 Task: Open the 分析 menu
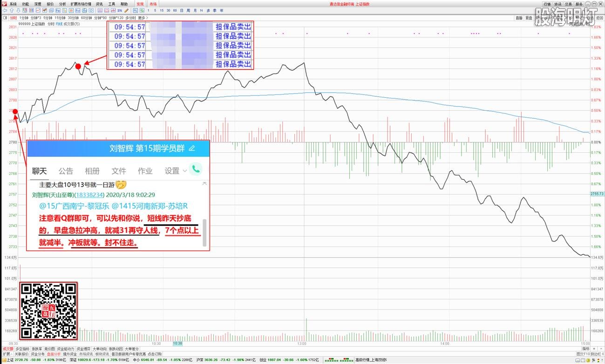(62, 4)
